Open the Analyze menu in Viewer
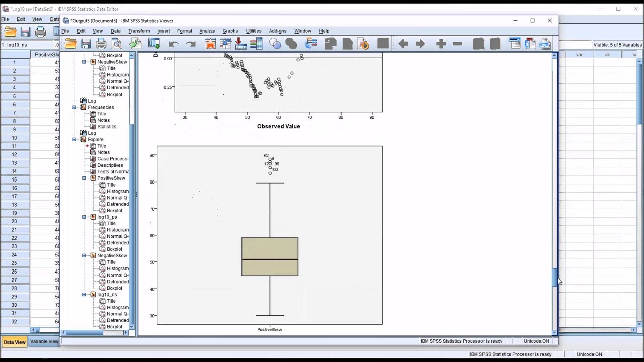The image size is (644, 362). click(x=207, y=31)
